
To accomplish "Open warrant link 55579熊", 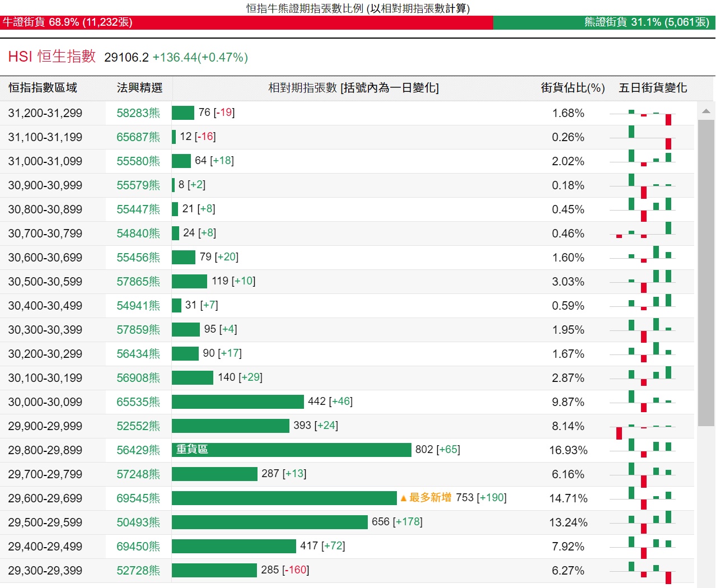I will pos(138,185).
